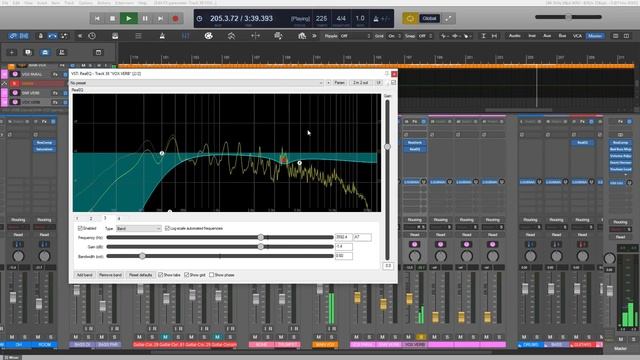Select the Bus track filter tab
The height and width of the screenshot is (360, 640).
point(562,36)
